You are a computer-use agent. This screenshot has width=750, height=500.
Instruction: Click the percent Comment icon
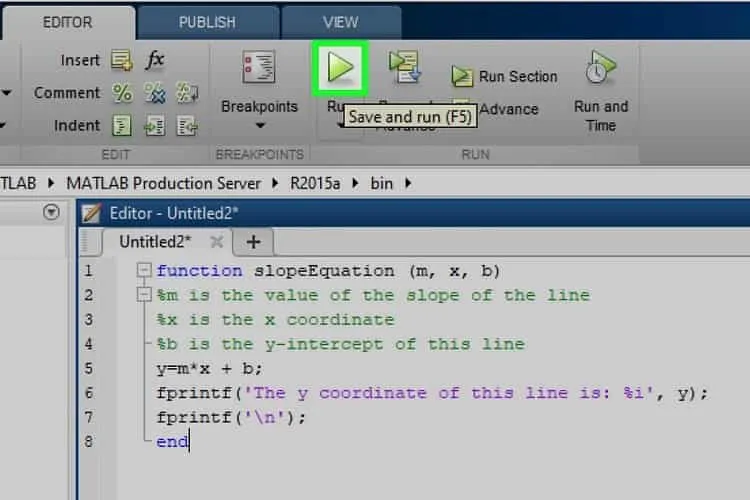[x=122, y=93]
